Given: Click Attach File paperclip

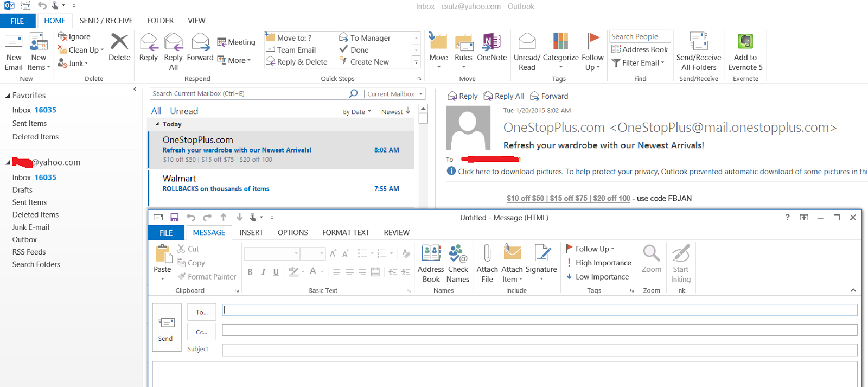Looking at the screenshot, I should [x=487, y=263].
